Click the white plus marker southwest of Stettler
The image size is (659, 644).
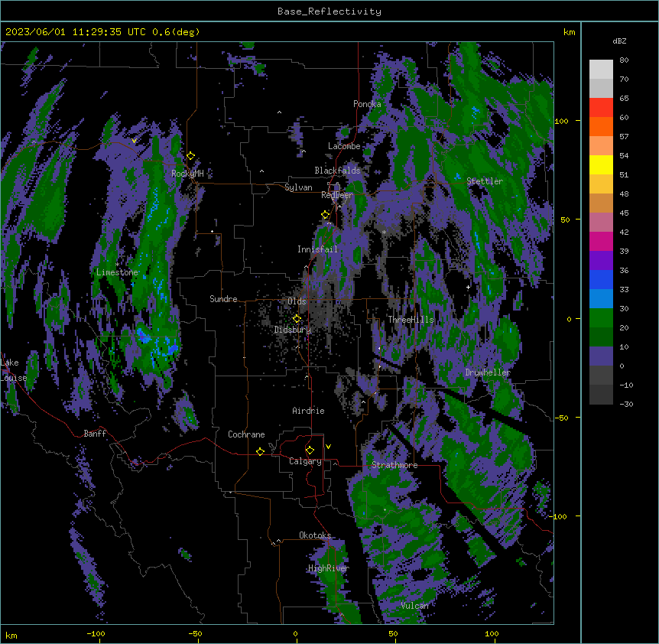468,287
